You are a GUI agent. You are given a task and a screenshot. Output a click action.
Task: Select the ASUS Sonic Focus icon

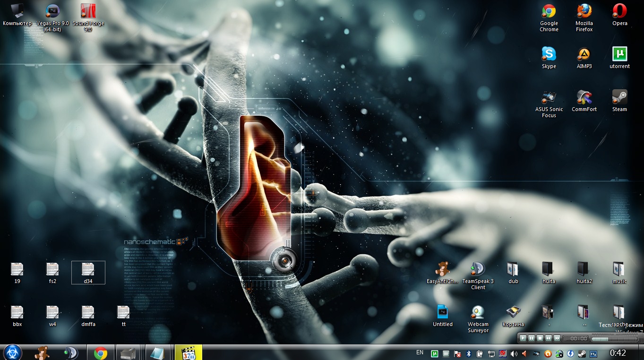[x=549, y=103]
